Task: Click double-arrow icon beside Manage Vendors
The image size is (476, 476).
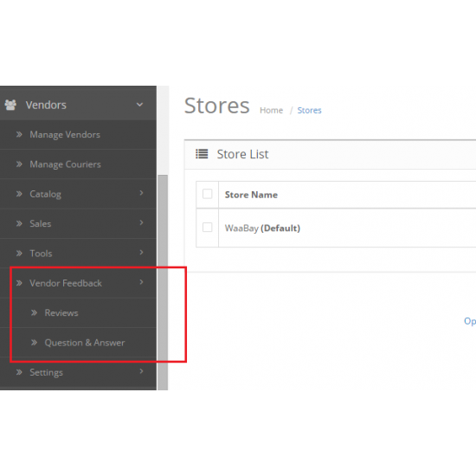Action: 19,134
